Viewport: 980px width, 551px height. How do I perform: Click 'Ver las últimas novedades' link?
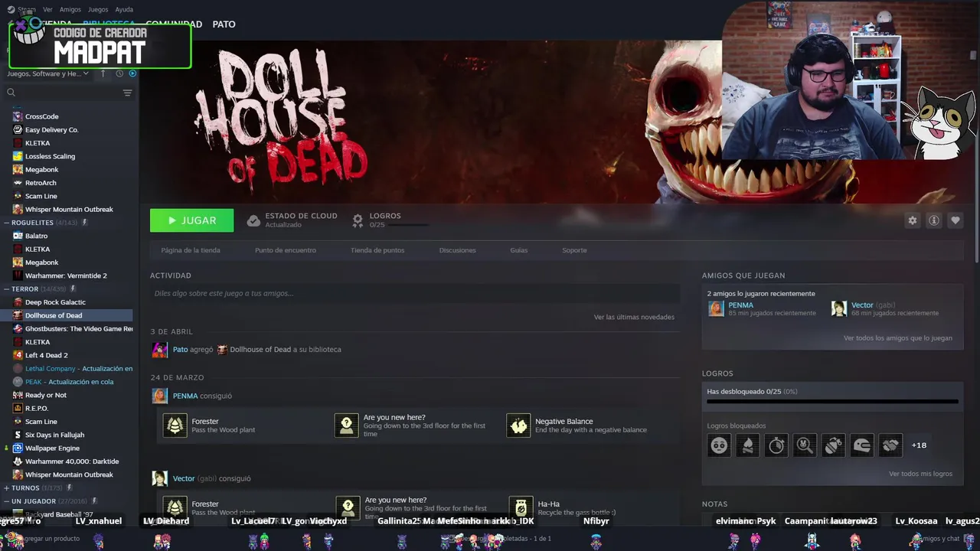click(634, 317)
